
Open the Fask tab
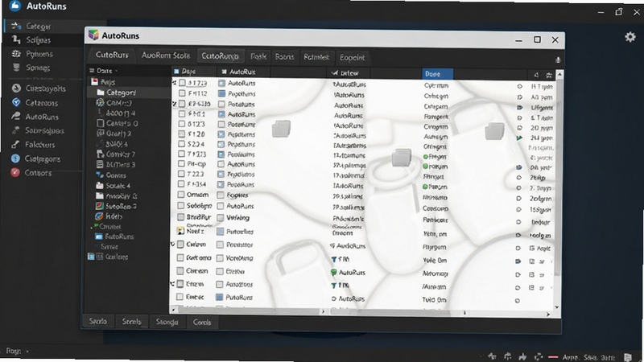258,56
